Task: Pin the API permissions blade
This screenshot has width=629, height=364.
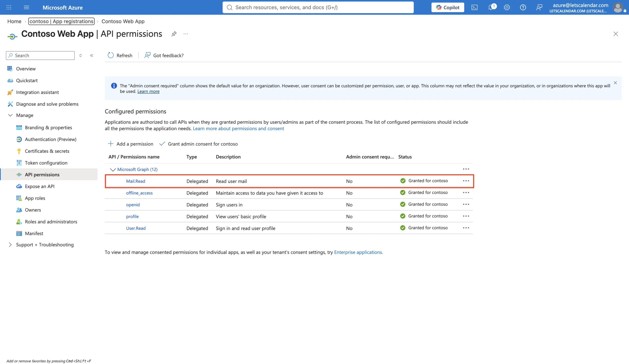Action: pos(174,34)
